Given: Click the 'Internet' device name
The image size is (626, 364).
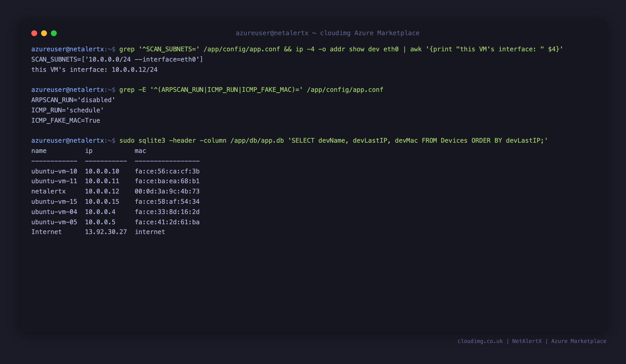Looking at the screenshot, I should [x=46, y=232].
